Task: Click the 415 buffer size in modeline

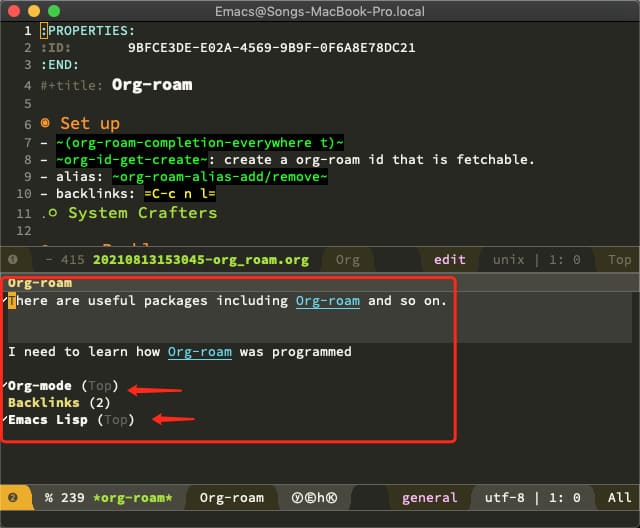Action: coord(72,260)
